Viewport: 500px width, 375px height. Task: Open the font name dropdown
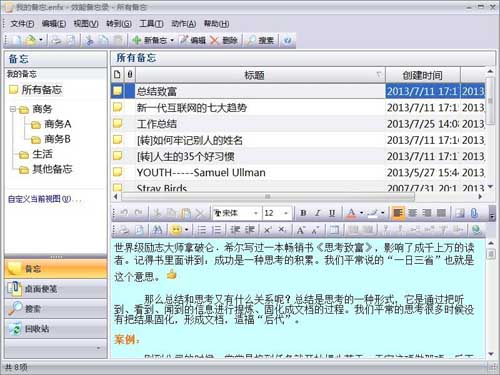pyautogui.click(x=256, y=213)
